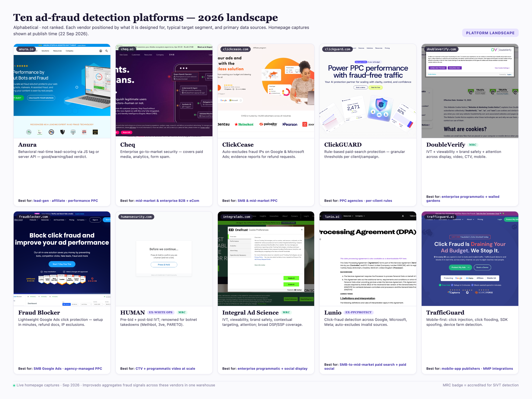532x399 pixels.
Task: Click the Microsoft logo on ClickCease's page
Action: 234,100
